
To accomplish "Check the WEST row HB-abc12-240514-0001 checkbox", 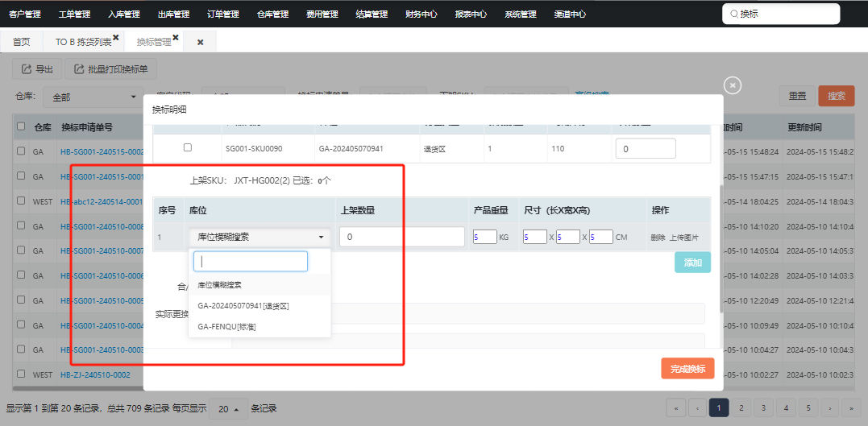I will click(x=21, y=201).
